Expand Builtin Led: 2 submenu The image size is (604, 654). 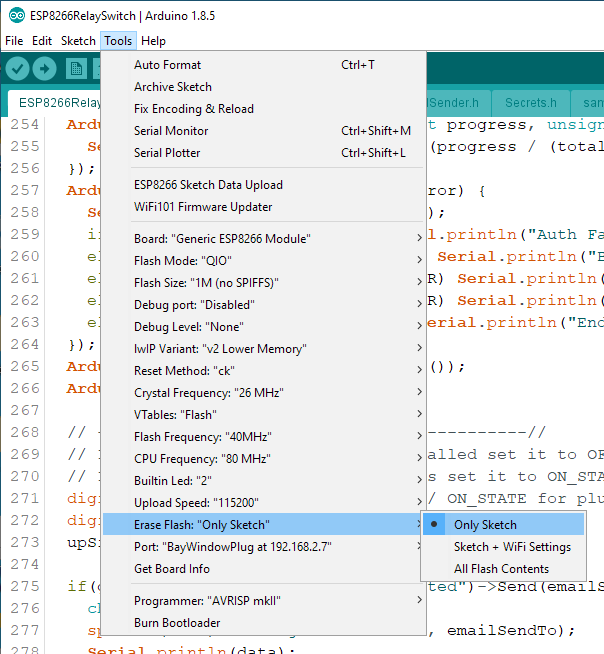264,480
